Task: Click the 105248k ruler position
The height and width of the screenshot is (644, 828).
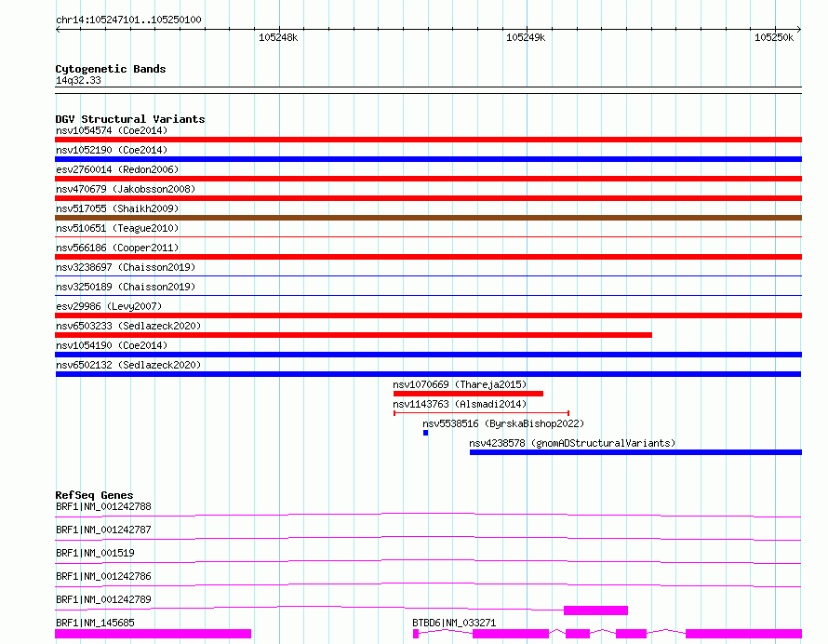Action: (x=278, y=37)
